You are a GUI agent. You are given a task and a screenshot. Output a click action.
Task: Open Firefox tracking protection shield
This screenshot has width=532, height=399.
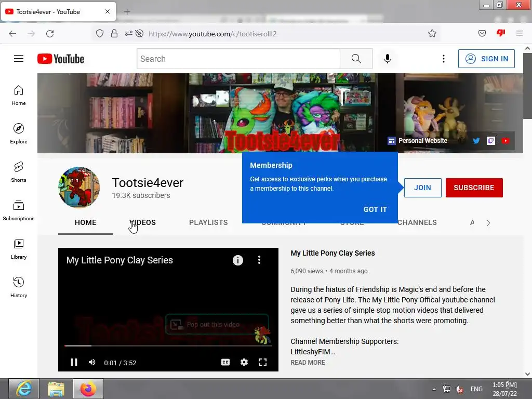coord(99,34)
